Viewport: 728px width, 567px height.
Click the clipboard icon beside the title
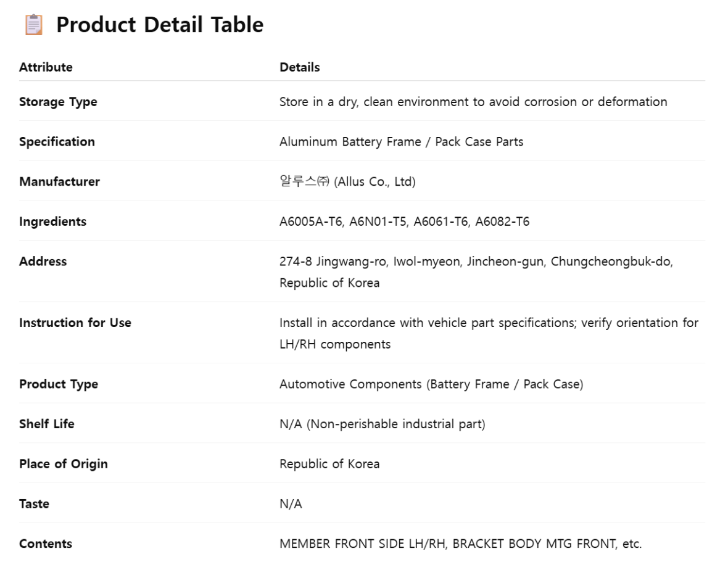point(33,25)
